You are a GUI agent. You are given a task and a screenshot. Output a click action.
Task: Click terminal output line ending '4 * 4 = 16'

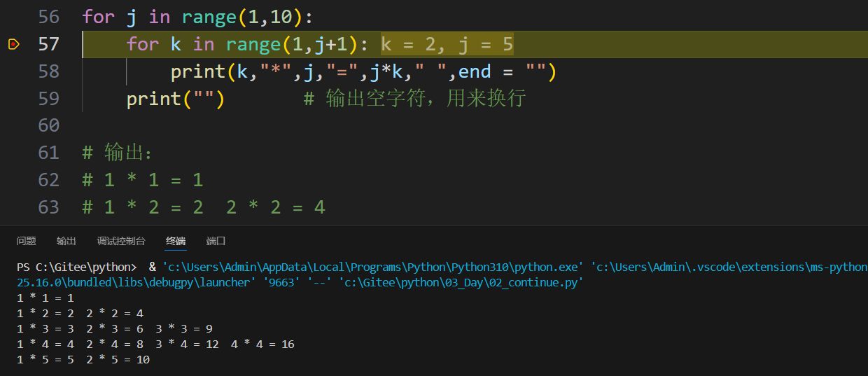pos(155,344)
